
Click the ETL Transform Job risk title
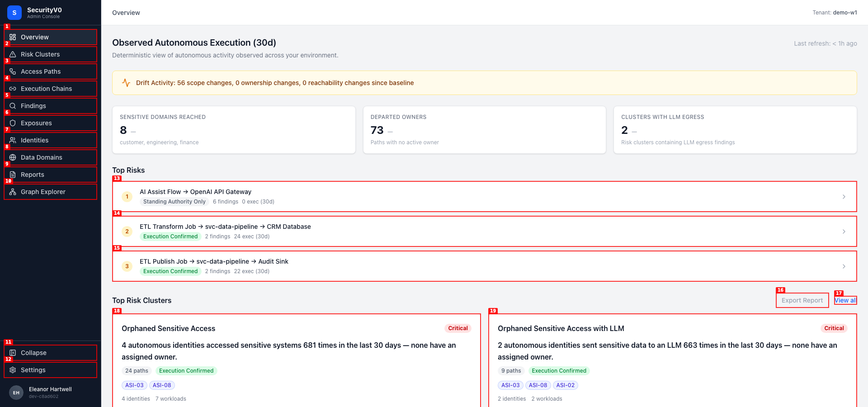point(225,227)
